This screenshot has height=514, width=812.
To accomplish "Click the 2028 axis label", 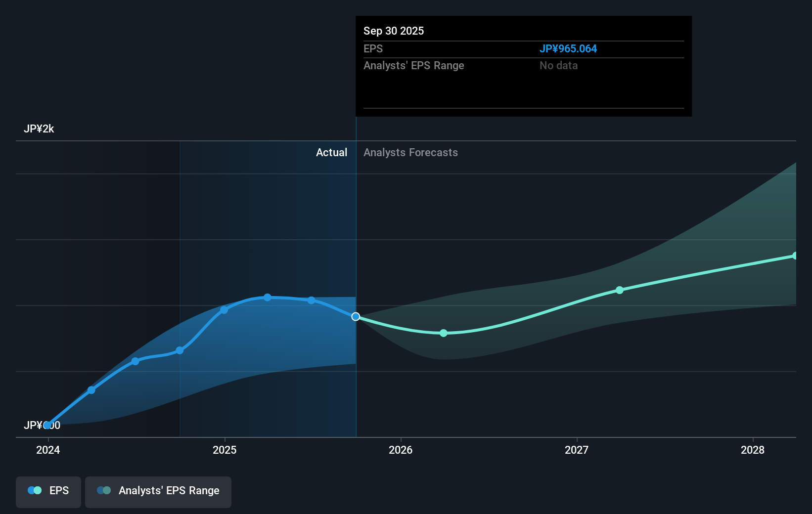I will coord(753,450).
